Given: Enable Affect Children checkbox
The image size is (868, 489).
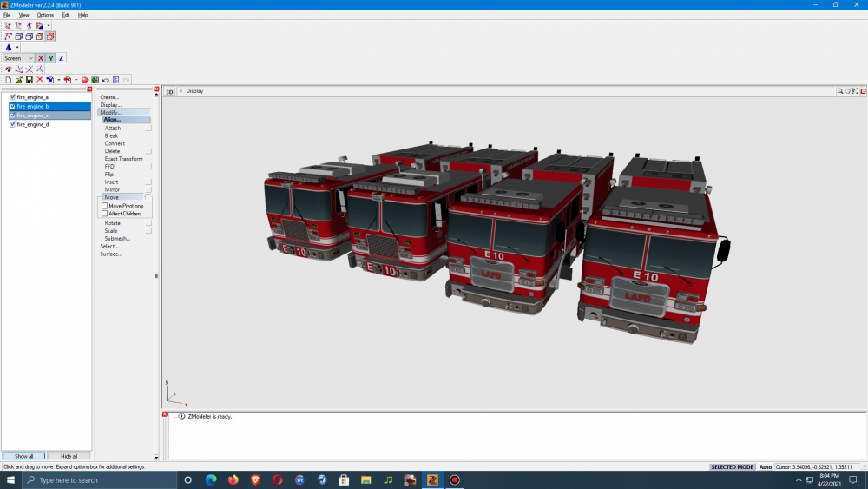Looking at the screenshot, I should [x=105, y=213].
